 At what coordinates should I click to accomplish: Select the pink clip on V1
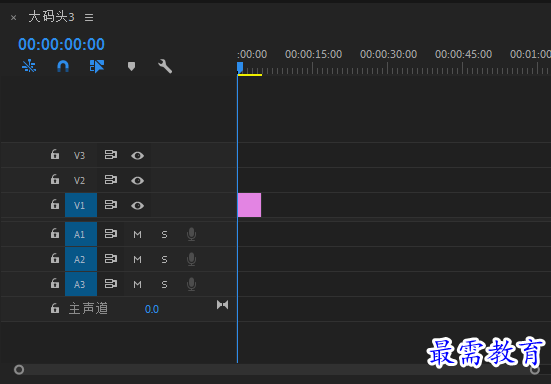[x=249, y=205]
